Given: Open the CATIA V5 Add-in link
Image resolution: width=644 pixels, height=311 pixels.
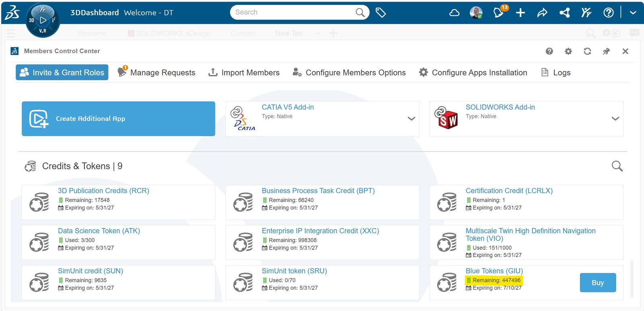Looking at the screenshot, I should 288,107.
